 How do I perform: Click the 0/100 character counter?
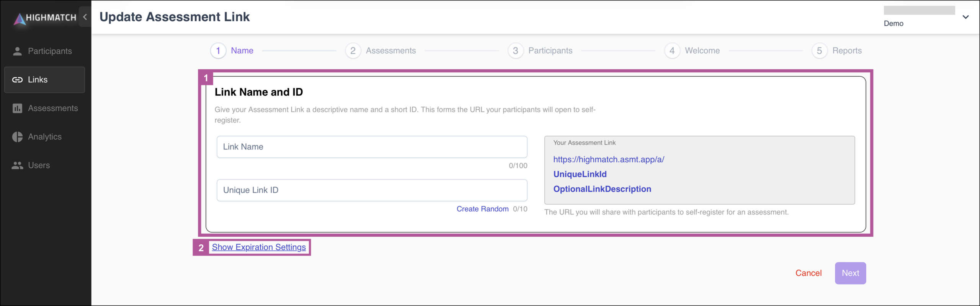pos(518,166)
